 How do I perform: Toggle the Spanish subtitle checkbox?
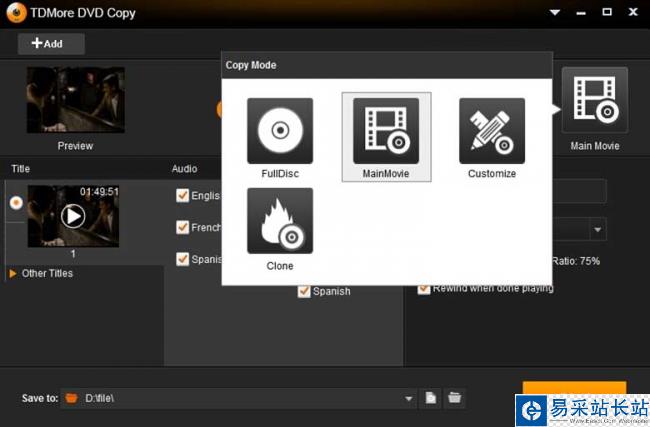pos(303,291)
